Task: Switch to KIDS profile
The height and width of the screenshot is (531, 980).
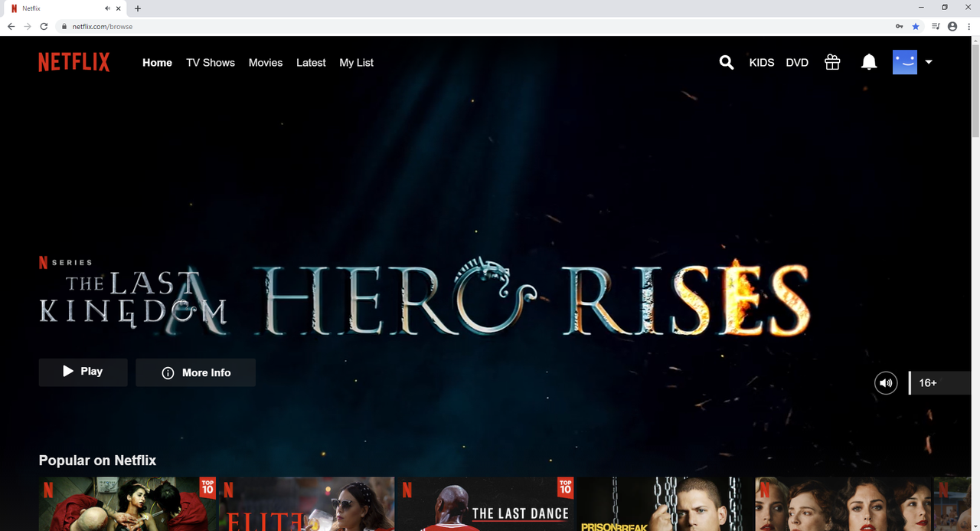Action: 762,63
